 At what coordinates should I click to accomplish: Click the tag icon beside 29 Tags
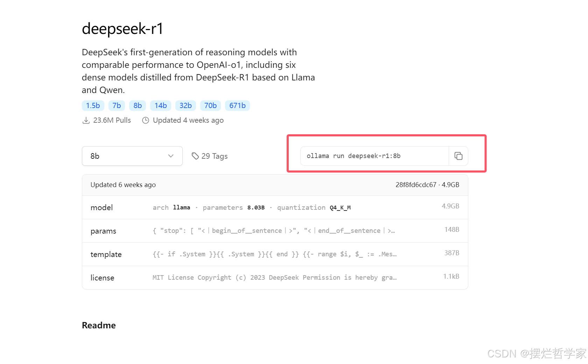pos(195,156)
